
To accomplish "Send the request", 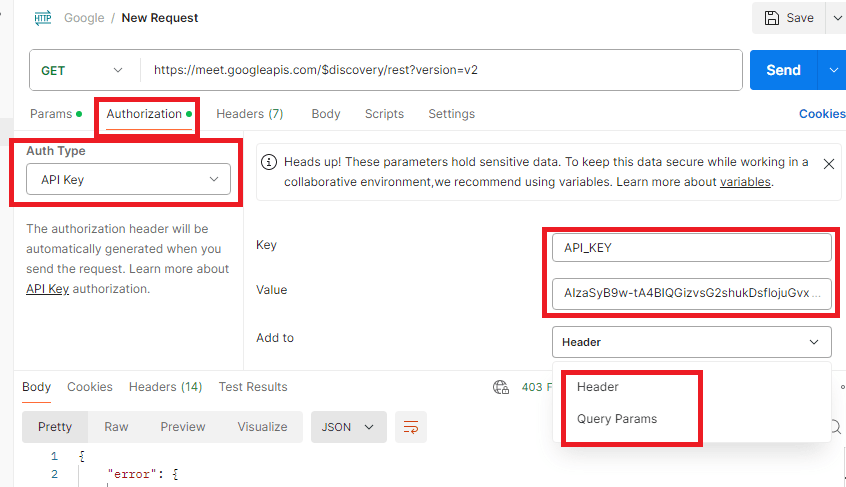I will 783,70.
